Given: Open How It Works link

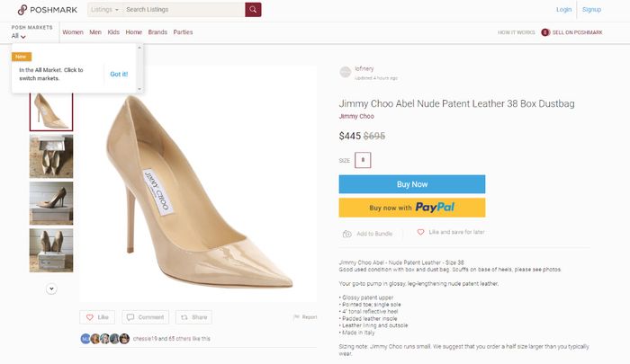Looking at the screenshot, I should point(517,32).
